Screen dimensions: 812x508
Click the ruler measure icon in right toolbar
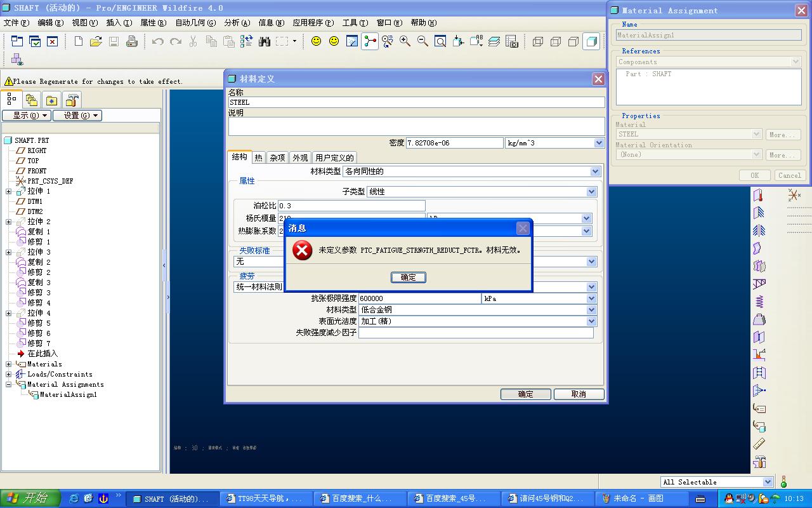pyautogui.click(x=759, y=444)
